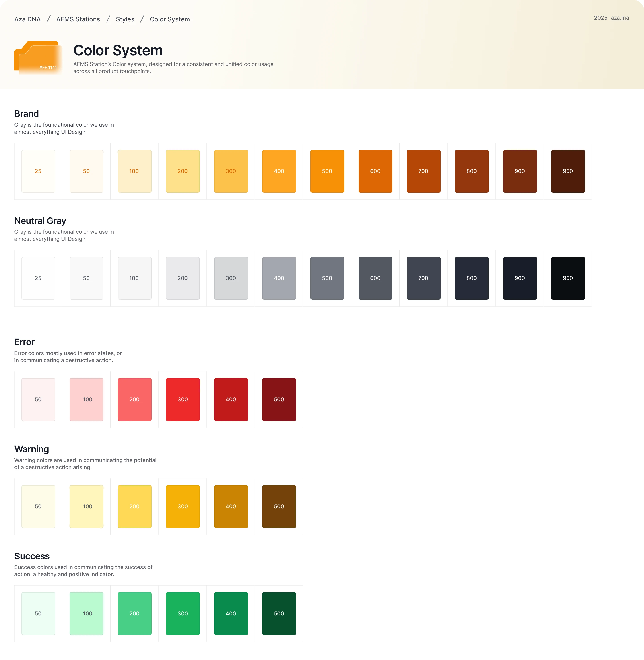Viewport: 644px width, 660px height.
Task: Select the Success 300 green swatch
Action: point(183,613)
